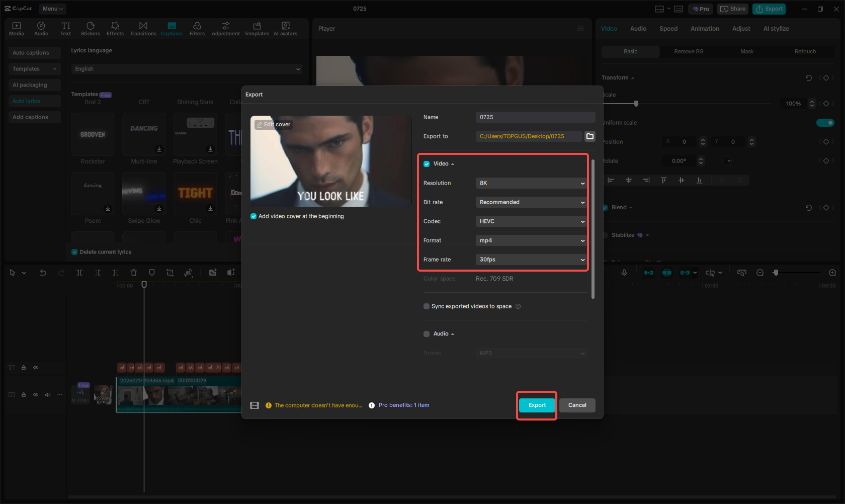Hide the text track with eye icon
Viewport: 845px width, 504px height.
click(36, 368)
